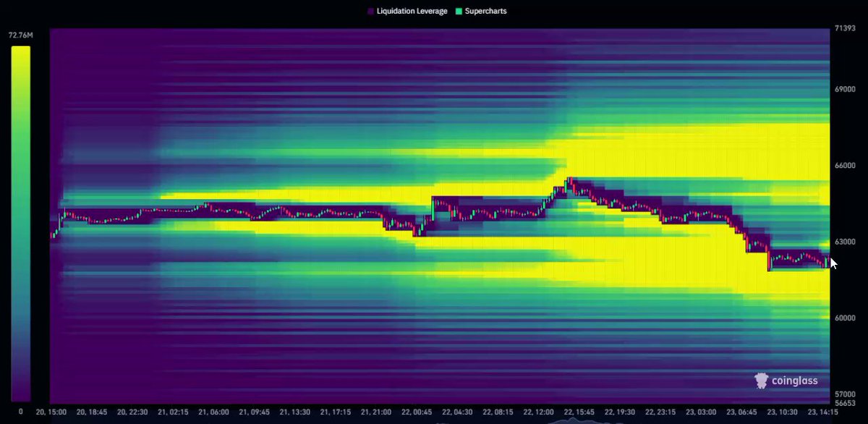The width and height of the screenshot is (868, 424).
Task: Click the yellow top of the color scale bar
Action: pos(21,52)
